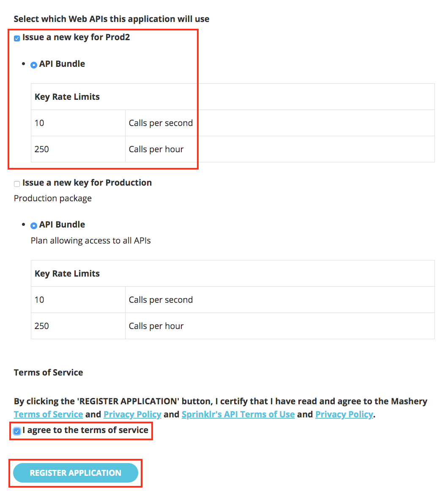Select API Bundle radio under Prod2

pos(34,65)
